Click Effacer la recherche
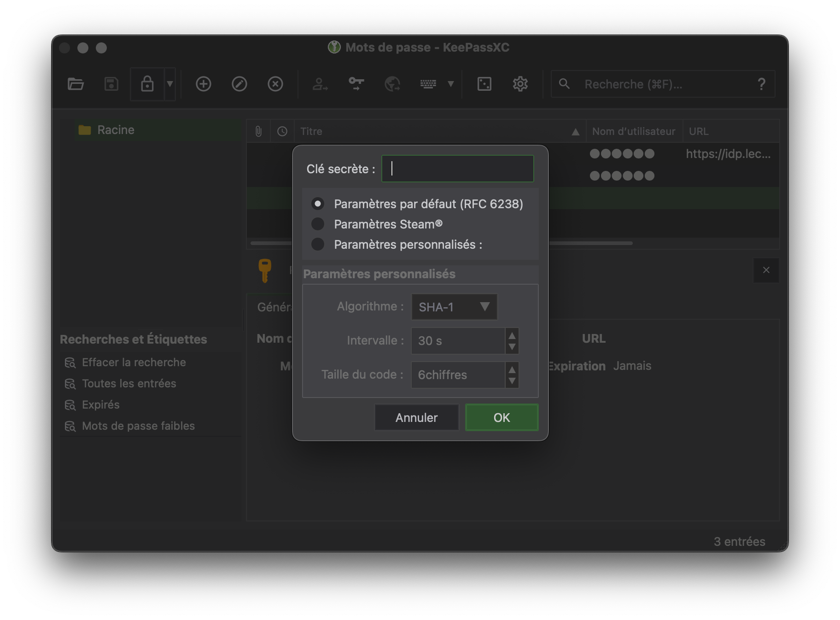The height and width of the screenshot is (620, 840). pyautogui.click(x=134, y=363)
